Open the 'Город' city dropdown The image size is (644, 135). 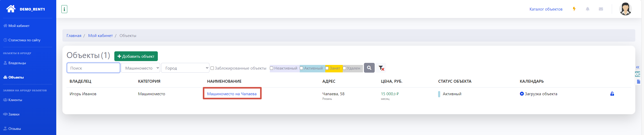point(185,68)
